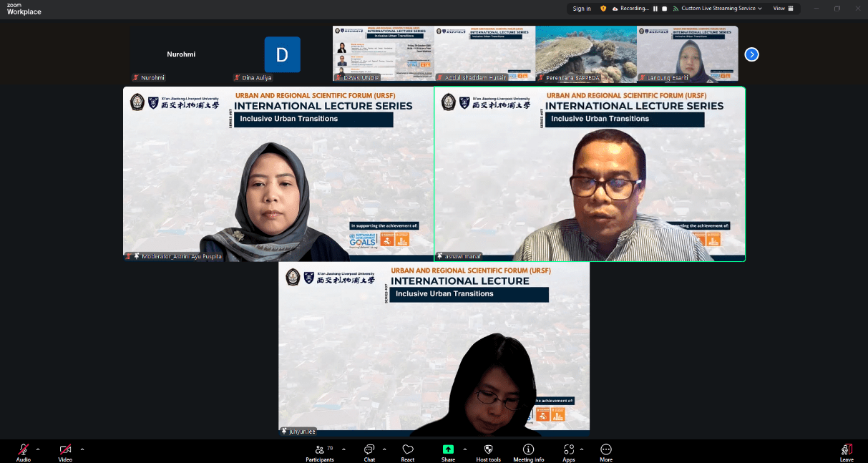Pause the cloud recording
868x463 pixels.
(x=655, y=9)
